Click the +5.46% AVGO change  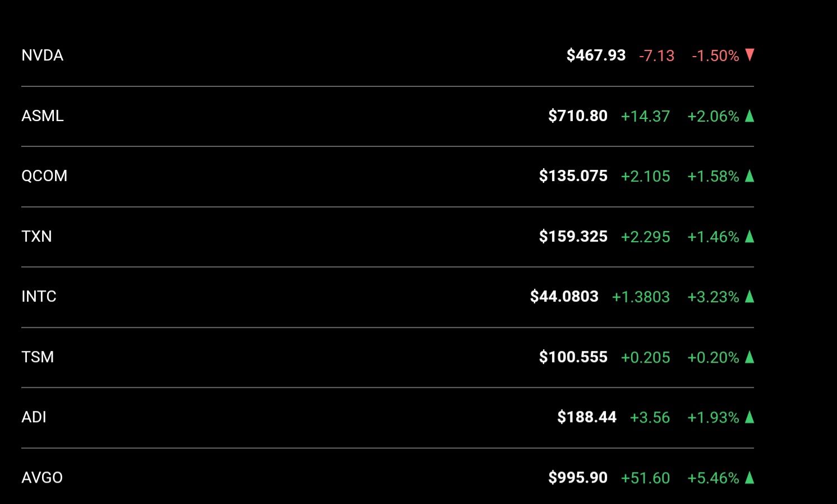(x=713, y=478)
